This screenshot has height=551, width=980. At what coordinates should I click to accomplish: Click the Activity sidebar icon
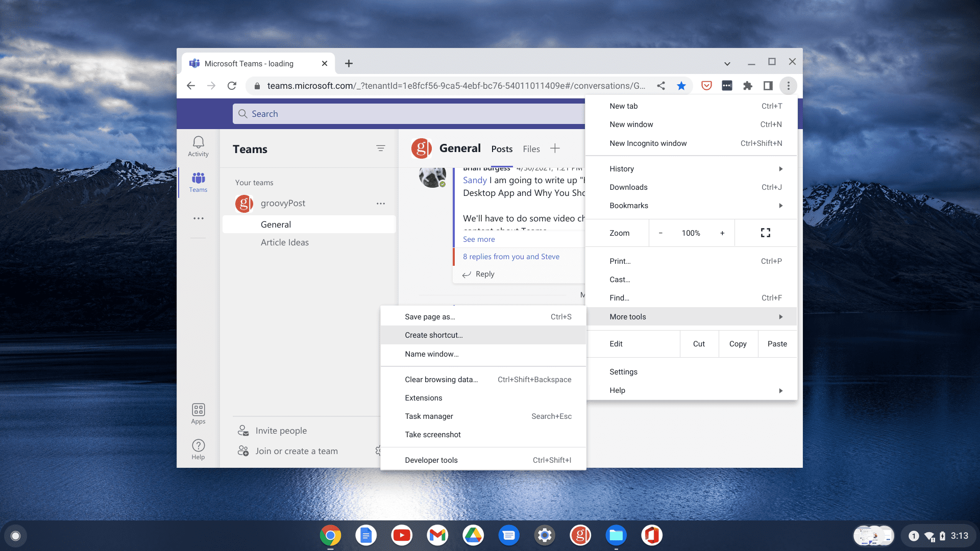click(x=198, y=145)
